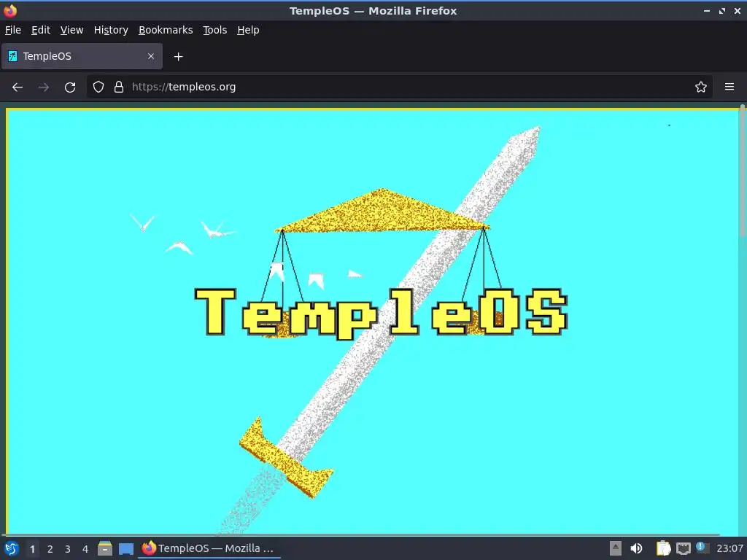Focus TempleOS Firefox taskbar entry

tap(209, 548)
